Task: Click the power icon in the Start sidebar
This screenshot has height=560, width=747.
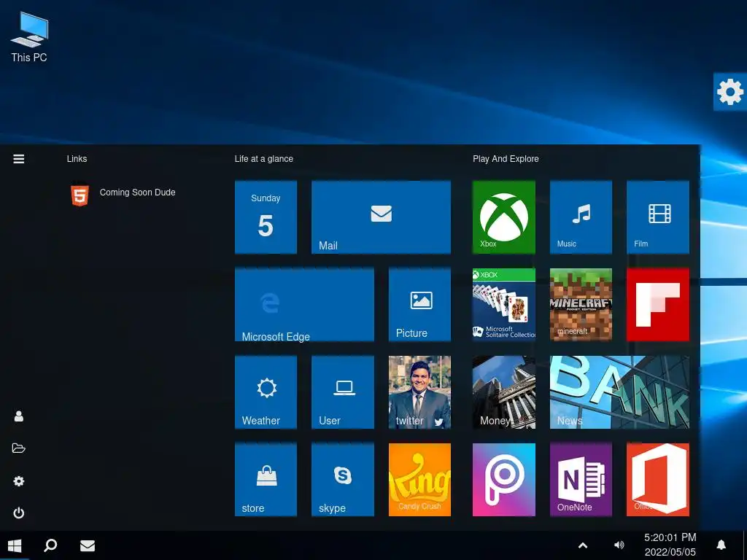Action: [x=18, y=513]
